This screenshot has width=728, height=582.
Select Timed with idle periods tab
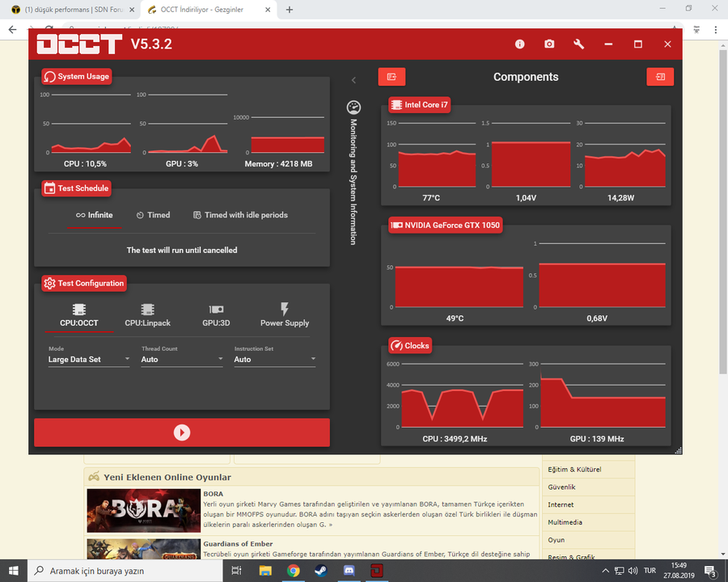point(240,215)
